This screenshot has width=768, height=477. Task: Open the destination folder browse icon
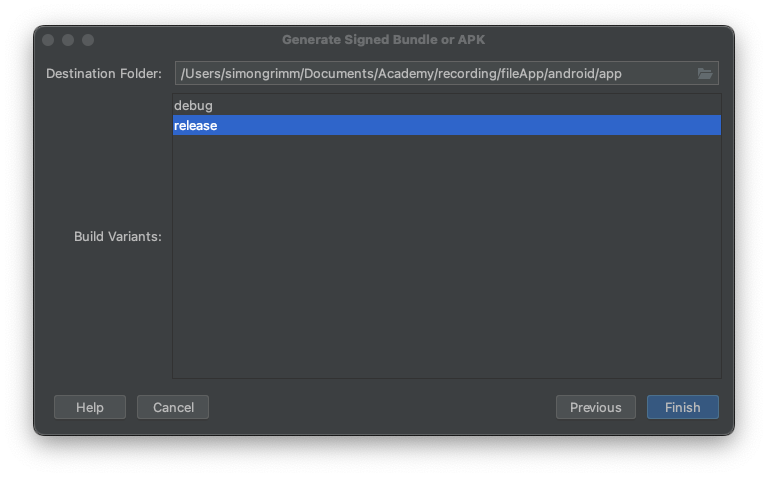tap(704, 73)
